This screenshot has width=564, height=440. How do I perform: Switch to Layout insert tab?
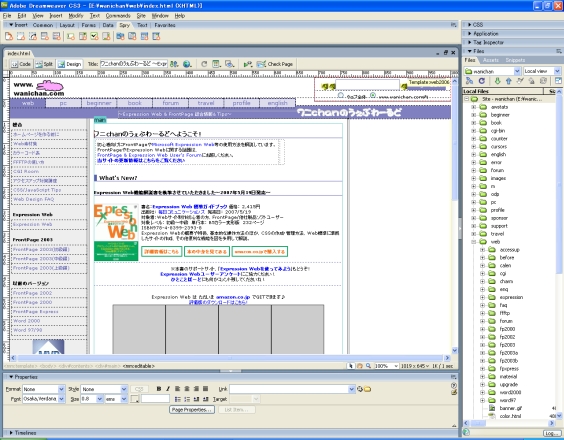(x=67, y=25)
